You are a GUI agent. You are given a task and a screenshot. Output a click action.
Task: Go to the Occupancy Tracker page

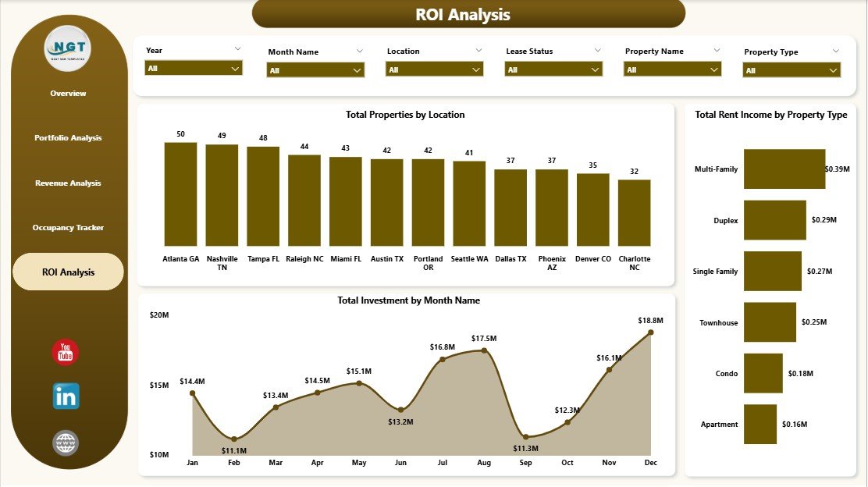67,227
